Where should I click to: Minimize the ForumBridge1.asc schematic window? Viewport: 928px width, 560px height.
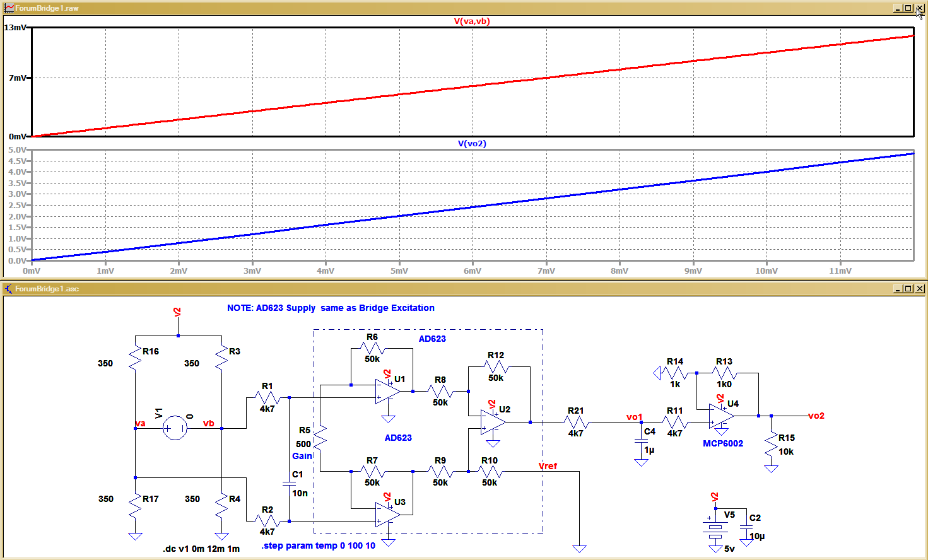pyautogui.click(x=898, y=289)
